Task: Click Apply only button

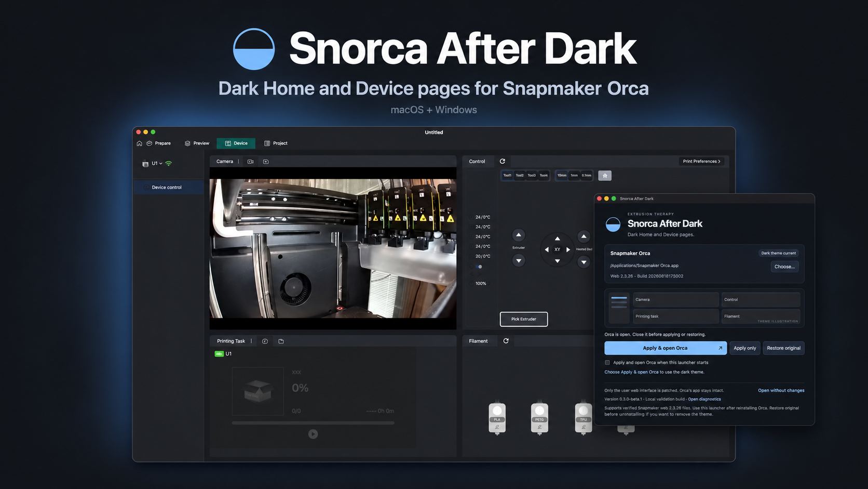Action: coord(744,348)
